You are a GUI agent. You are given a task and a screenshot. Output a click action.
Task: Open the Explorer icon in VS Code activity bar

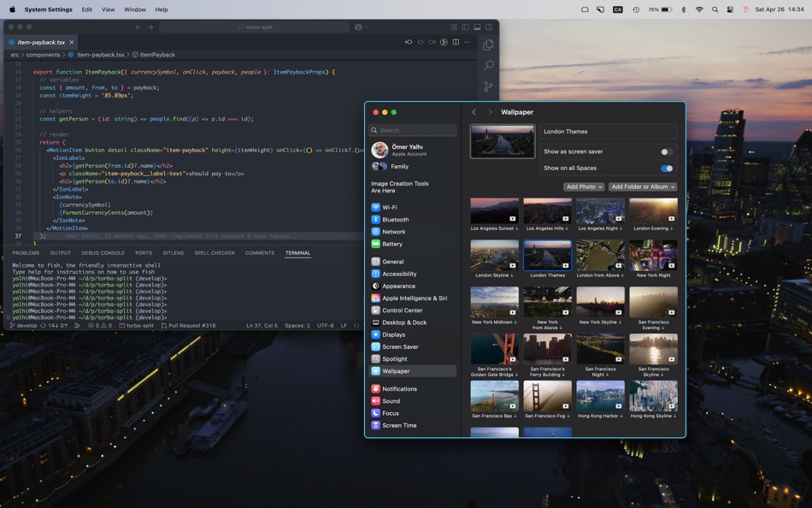pyautogui.click(x=488, y=45)
